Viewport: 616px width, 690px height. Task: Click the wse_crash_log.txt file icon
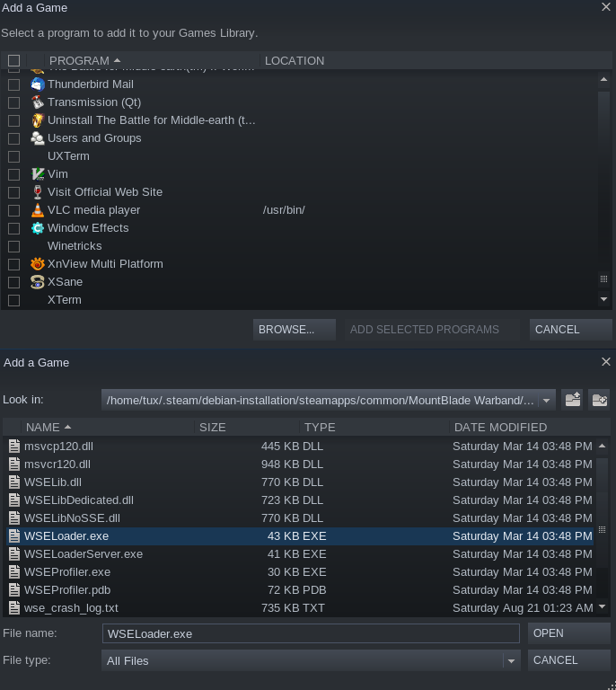coord(14,608)
